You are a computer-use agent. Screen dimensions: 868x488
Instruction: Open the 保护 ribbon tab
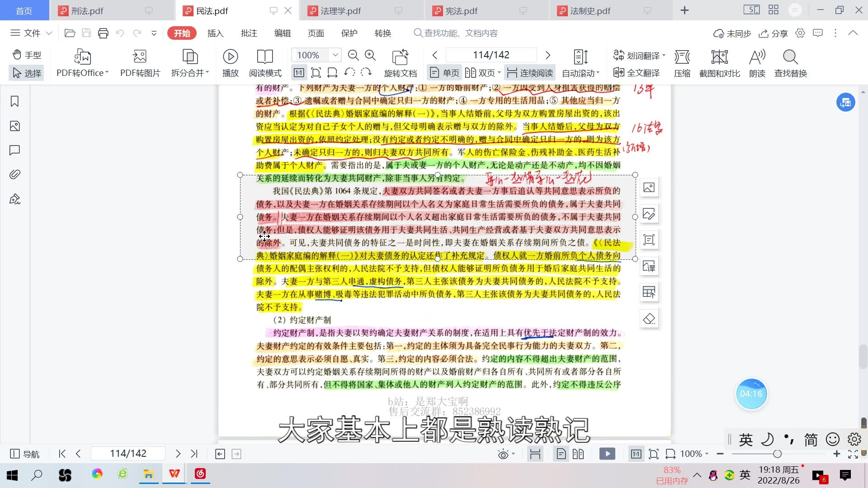pyautogui.click(x=349, y=33)
